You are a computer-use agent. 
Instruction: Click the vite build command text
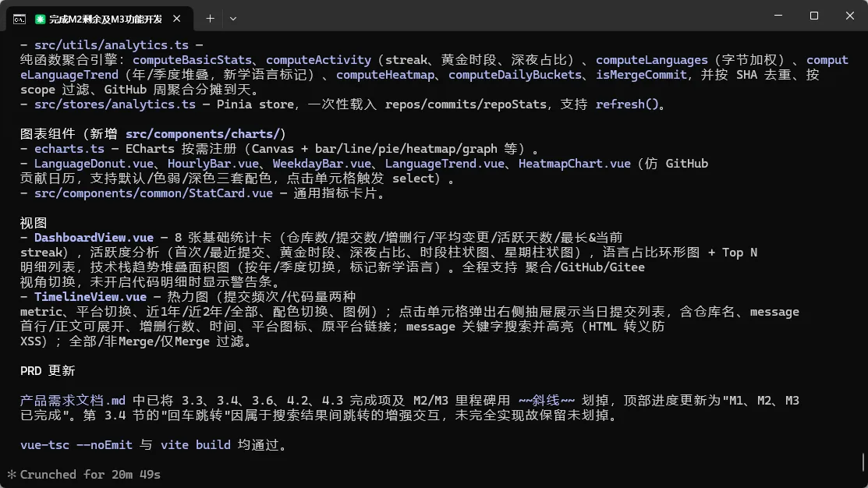[196, 445]
